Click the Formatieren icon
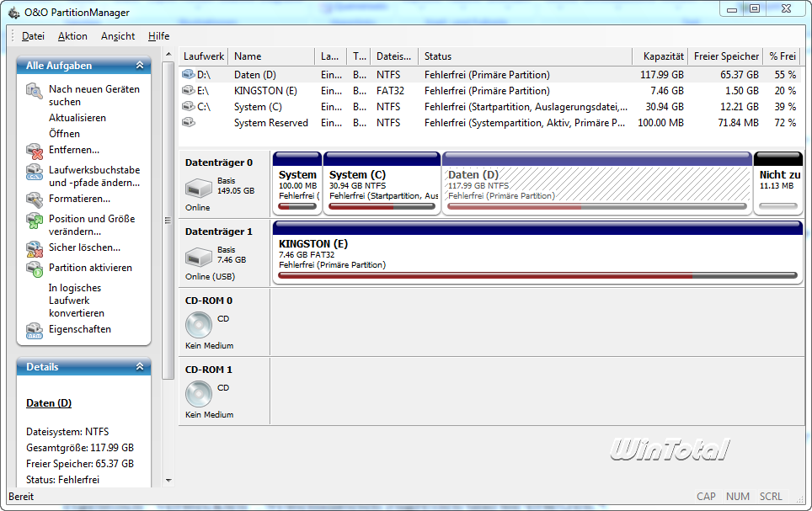812x511 pixels. 35,200
